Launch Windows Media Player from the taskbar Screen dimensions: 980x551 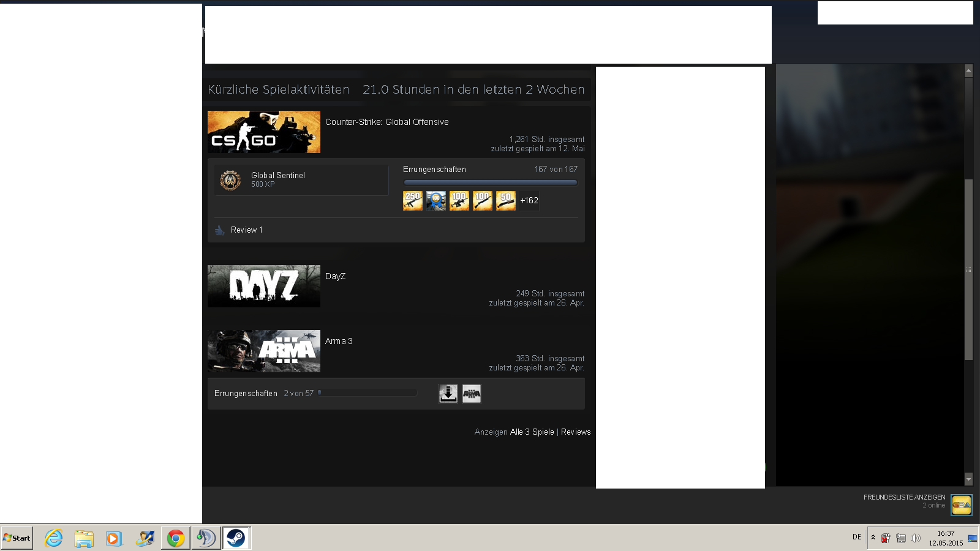click(114, 538)
